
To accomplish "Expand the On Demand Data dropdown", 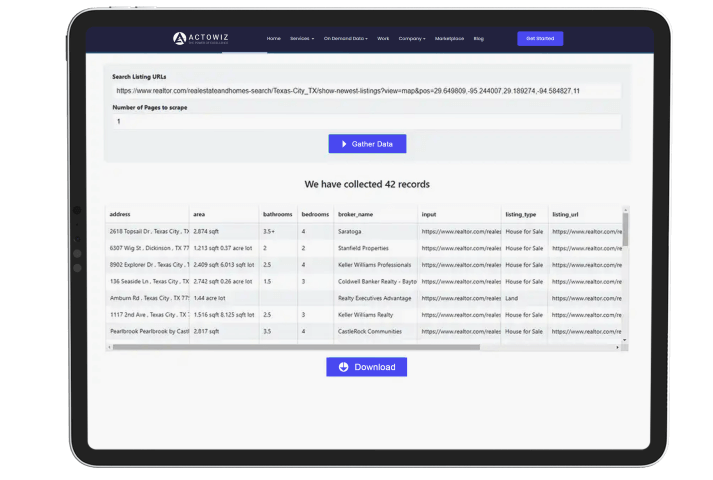I will pos(346,39).
